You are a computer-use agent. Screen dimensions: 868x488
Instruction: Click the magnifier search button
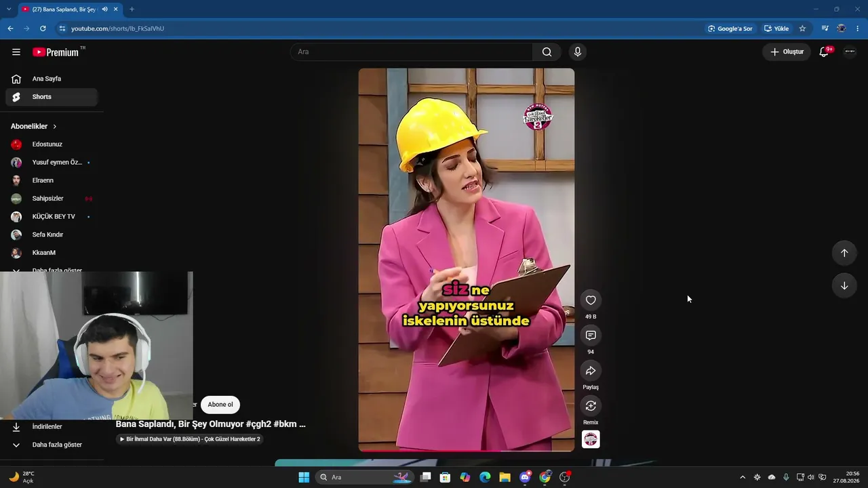(547, 52)
